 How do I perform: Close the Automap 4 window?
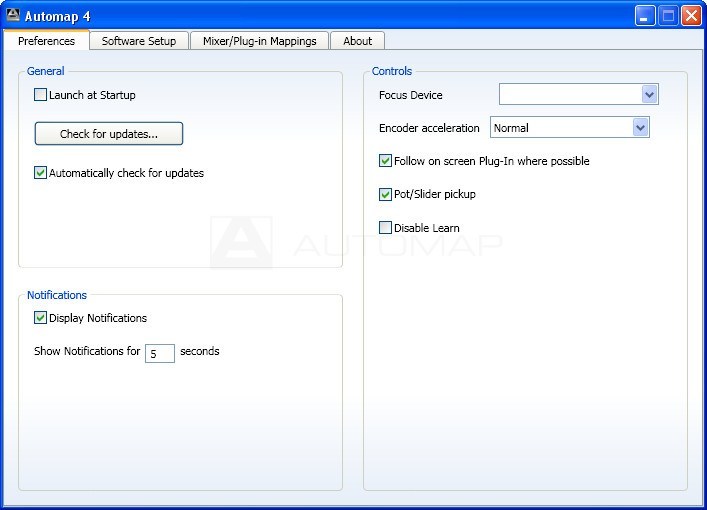tap(691, 16)
